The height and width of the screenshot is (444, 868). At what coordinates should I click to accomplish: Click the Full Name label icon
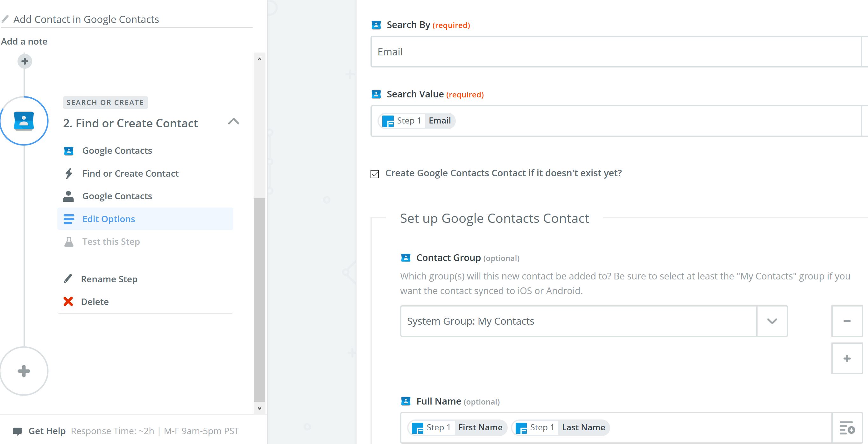[x=406, y=401]
